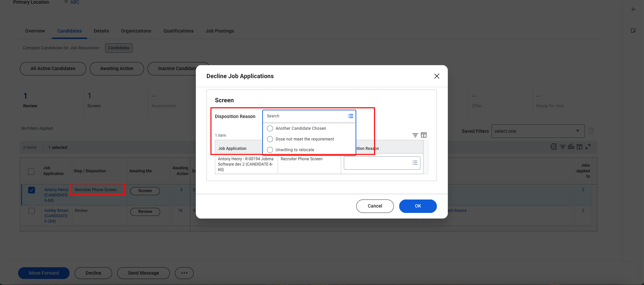This screenshot has width=644, height=285.
Task: Click the Candidates compare button
Action: 119,48
